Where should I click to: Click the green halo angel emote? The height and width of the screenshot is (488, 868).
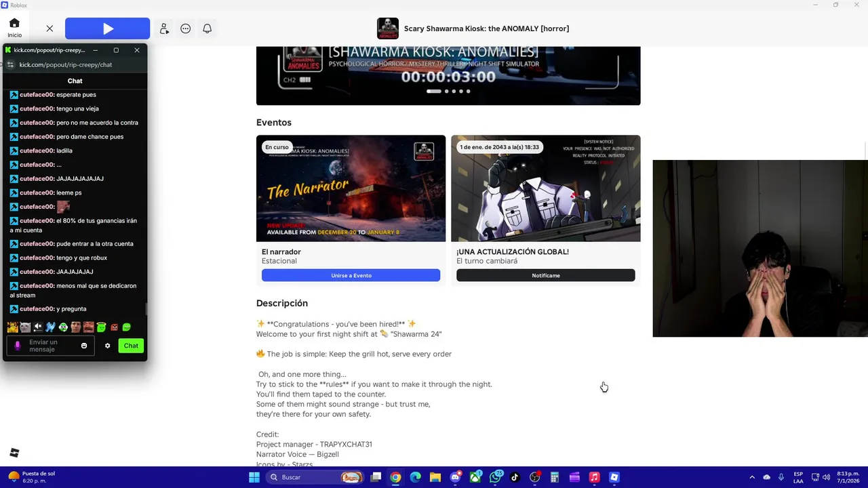coord(101,327)
